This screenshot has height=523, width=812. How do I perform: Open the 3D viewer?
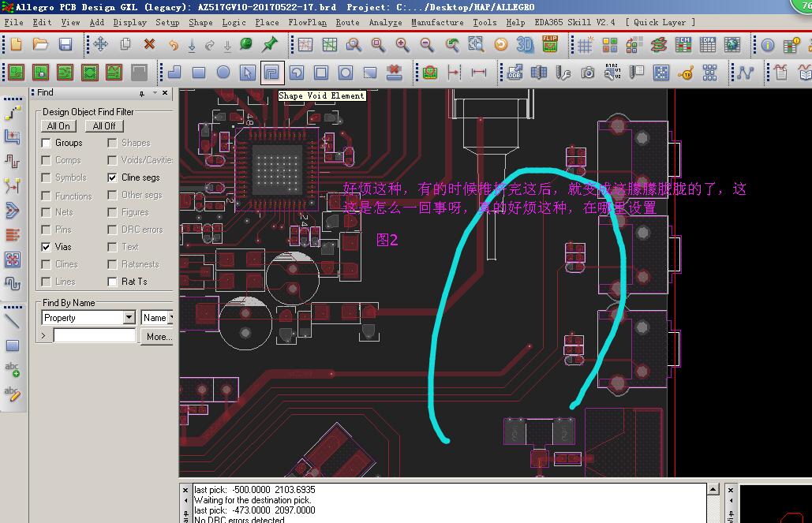coord(525,45)
